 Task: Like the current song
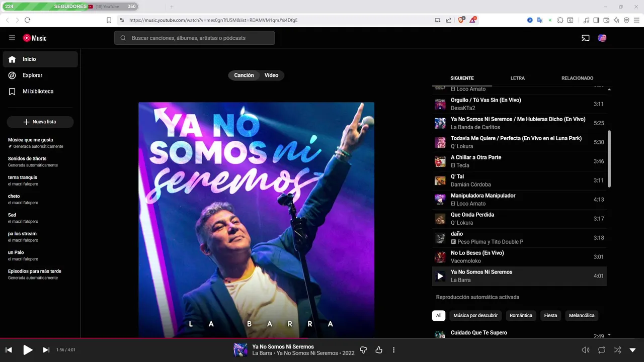coord(379,350)
